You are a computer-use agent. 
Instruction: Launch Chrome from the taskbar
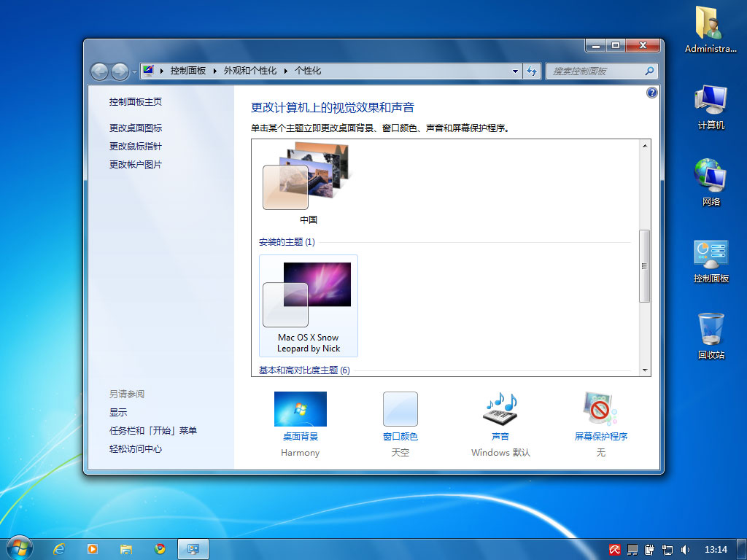pos(160,549)
